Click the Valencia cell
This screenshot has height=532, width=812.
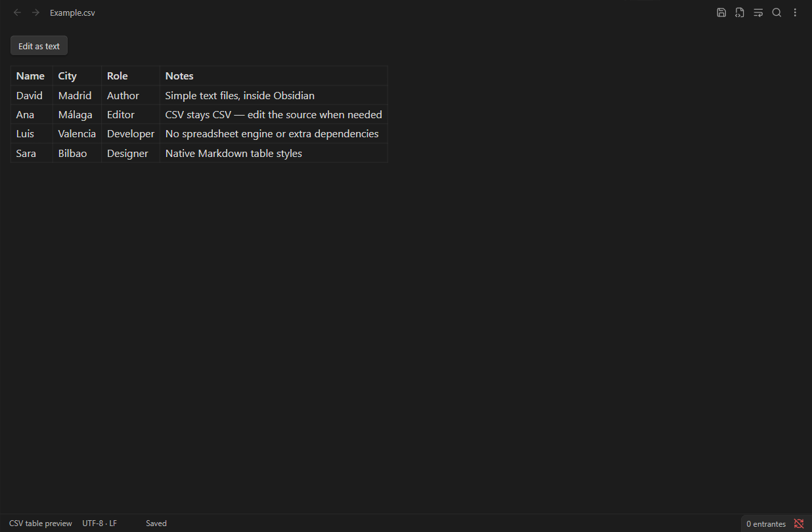tap(77, 133)
